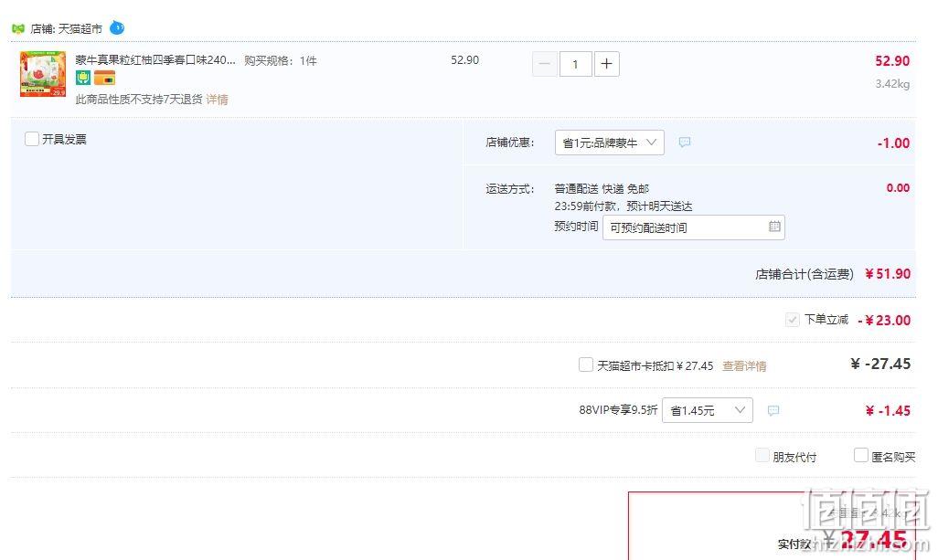Tick the 开具发票 checkbox
The height and width of the screenshot is (560, 938).
coord(32,139)
